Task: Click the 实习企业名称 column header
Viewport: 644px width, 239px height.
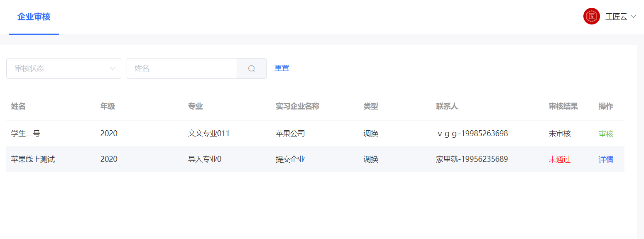Action: (297, 106)
